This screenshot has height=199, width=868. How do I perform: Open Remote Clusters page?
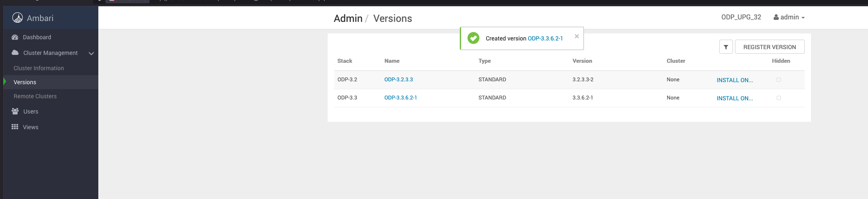pyautogui.click(x=35, y=96)
